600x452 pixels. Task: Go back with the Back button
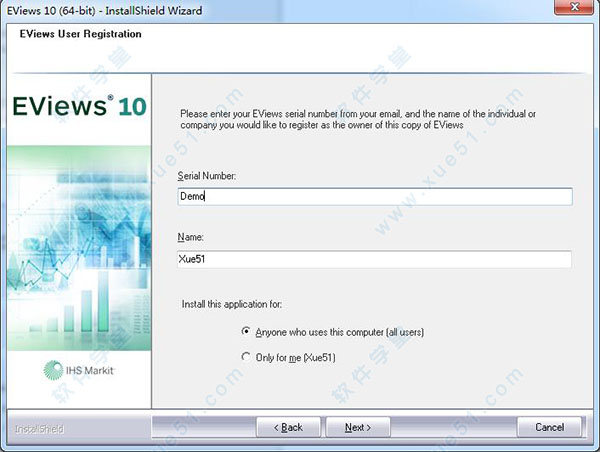(x=287, y=427)
